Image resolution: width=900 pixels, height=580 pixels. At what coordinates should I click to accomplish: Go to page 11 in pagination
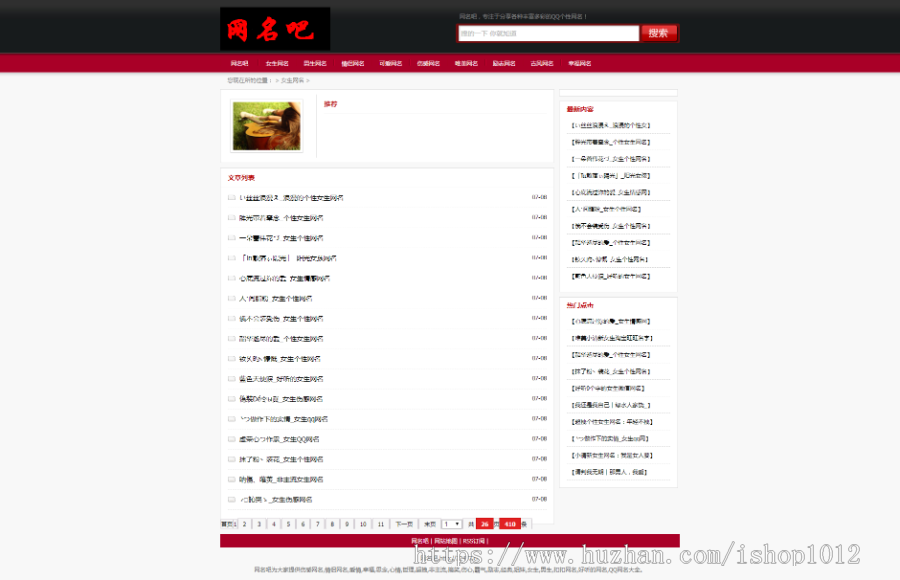pyautogui.click(x=381, y=524)
